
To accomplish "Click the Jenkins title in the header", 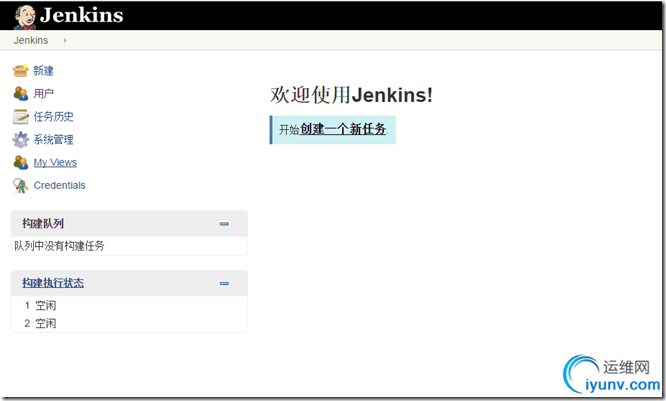I will coord(82,15).
